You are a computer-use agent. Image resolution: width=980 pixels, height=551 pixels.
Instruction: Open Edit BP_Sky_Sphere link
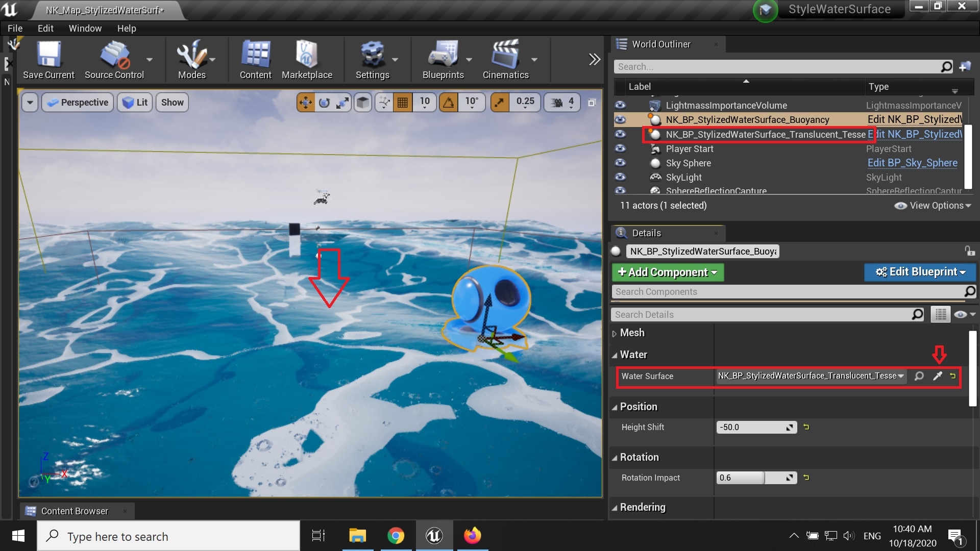(913, 162)
